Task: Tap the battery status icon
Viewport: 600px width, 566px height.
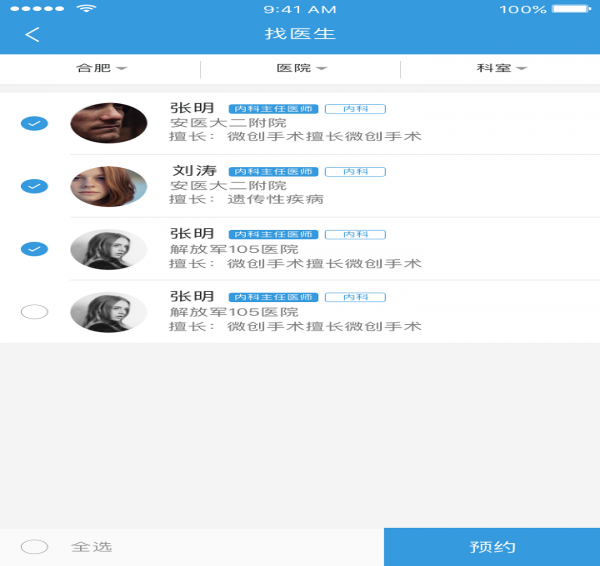Action: (572, 8)
